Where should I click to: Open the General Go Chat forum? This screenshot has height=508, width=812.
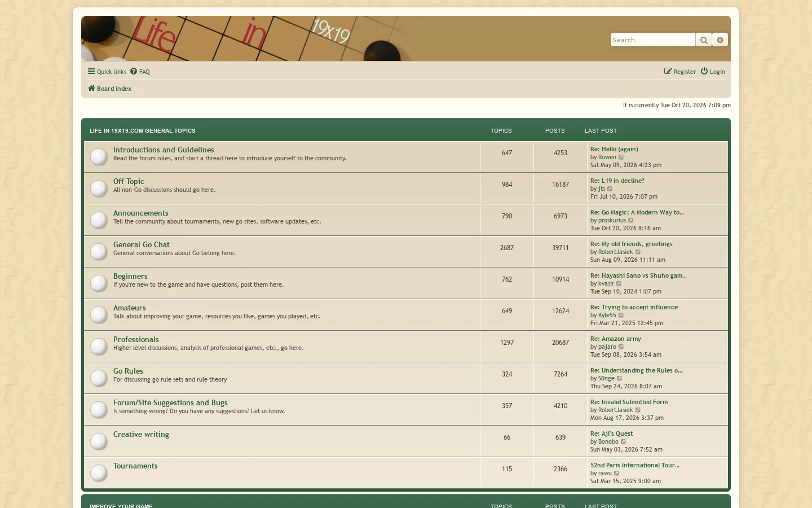142,244
